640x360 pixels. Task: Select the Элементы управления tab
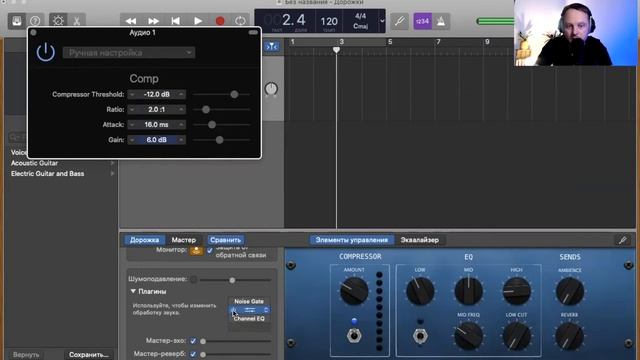tap(352, 240)
